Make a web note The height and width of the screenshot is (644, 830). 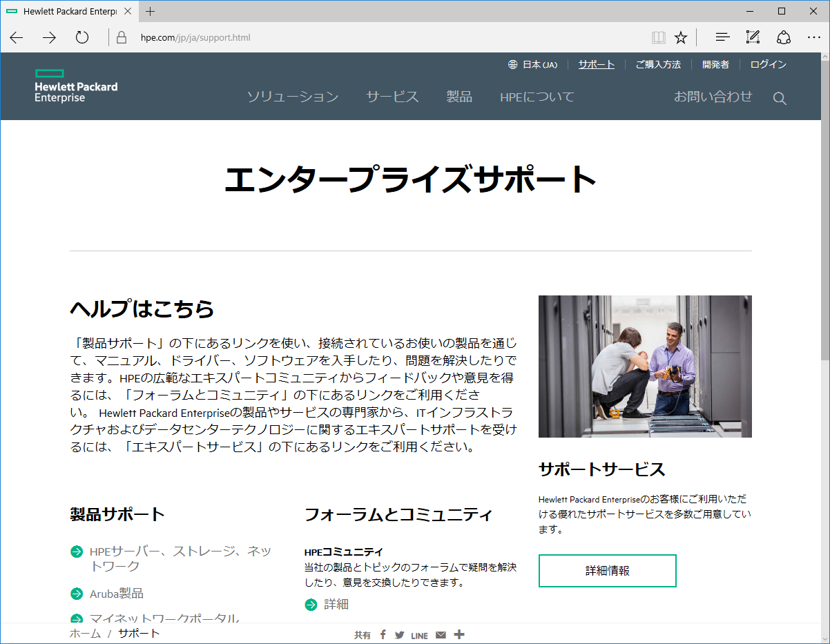coord(753,37)
